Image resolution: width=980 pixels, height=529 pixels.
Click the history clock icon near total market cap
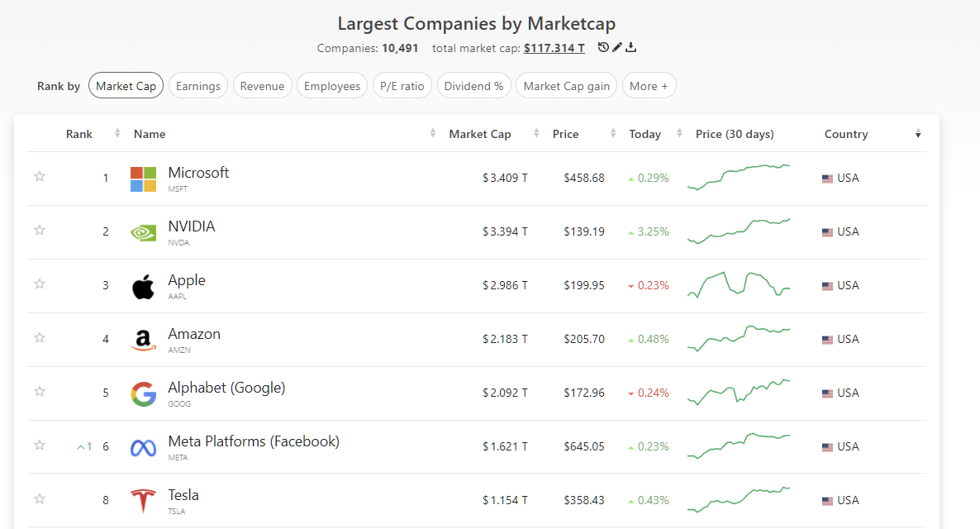tap(603, 47)
